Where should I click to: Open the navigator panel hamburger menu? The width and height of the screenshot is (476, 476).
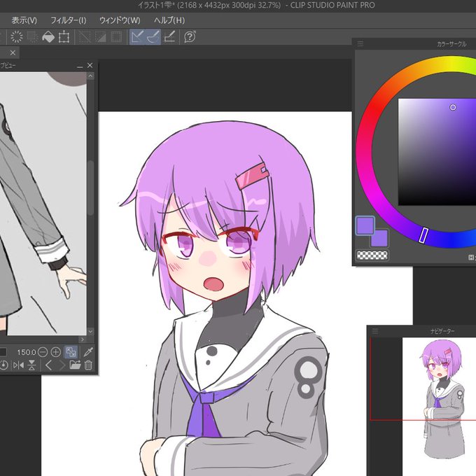pyautogui.click(x=375, y=331)
